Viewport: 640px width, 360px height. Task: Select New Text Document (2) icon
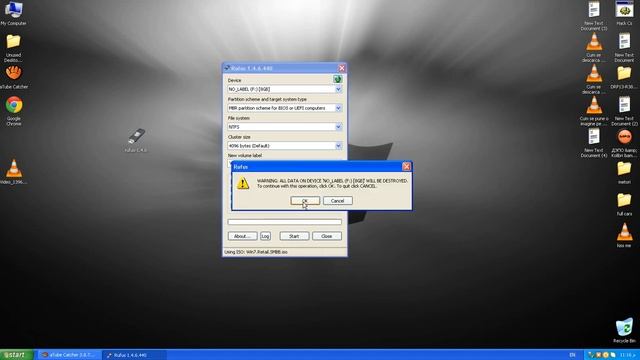click(624, 111)
